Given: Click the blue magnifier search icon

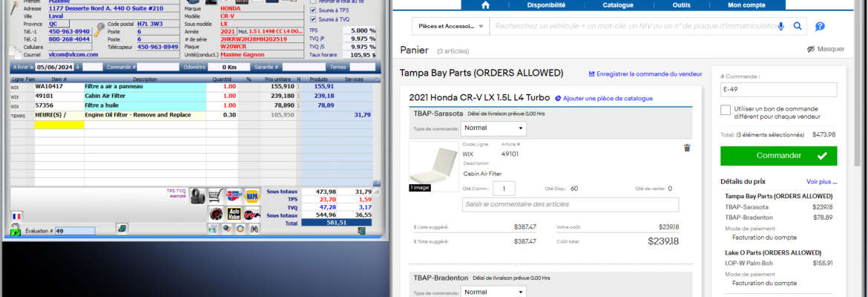Looking at the screenshot, I should pos(798,26).
